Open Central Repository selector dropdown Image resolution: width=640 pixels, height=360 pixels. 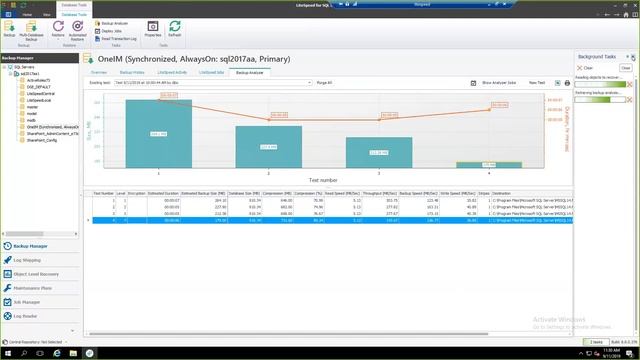[x=66, y=342]
